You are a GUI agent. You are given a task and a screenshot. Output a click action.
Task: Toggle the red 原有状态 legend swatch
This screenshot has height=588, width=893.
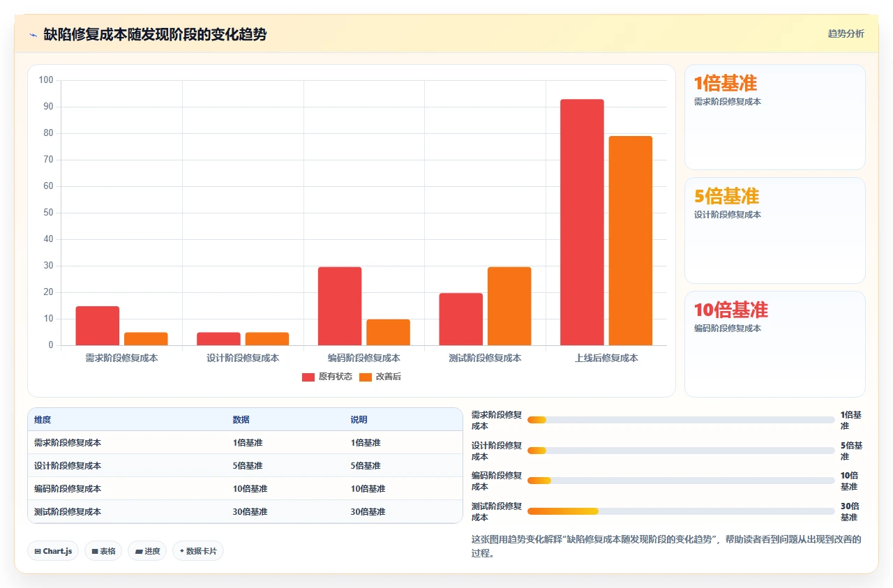tap(308, 377)
